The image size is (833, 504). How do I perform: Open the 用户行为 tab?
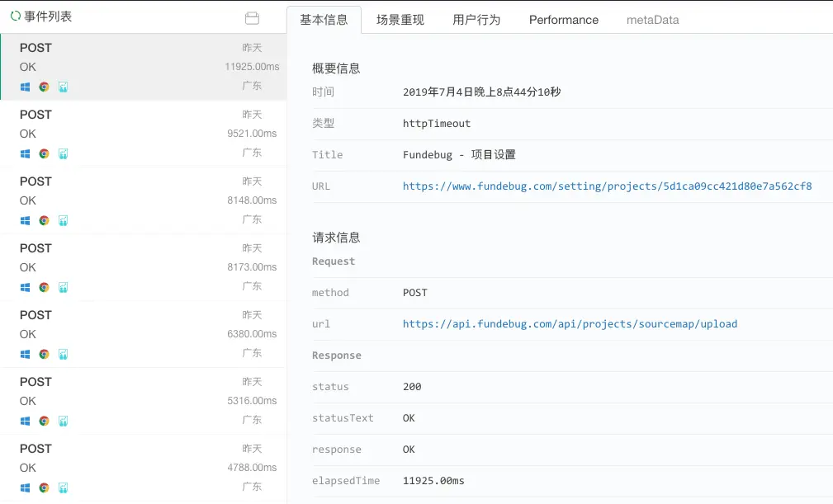476,20
